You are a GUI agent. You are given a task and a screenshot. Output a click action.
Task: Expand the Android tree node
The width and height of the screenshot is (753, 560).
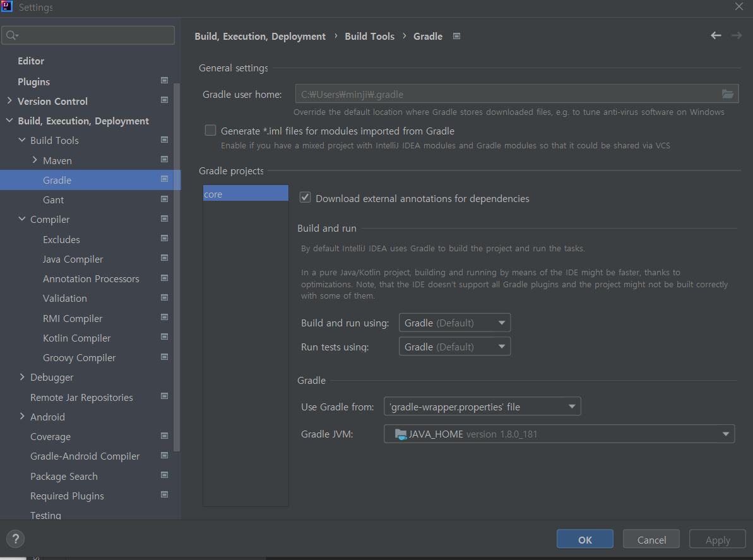pos(21,417)
